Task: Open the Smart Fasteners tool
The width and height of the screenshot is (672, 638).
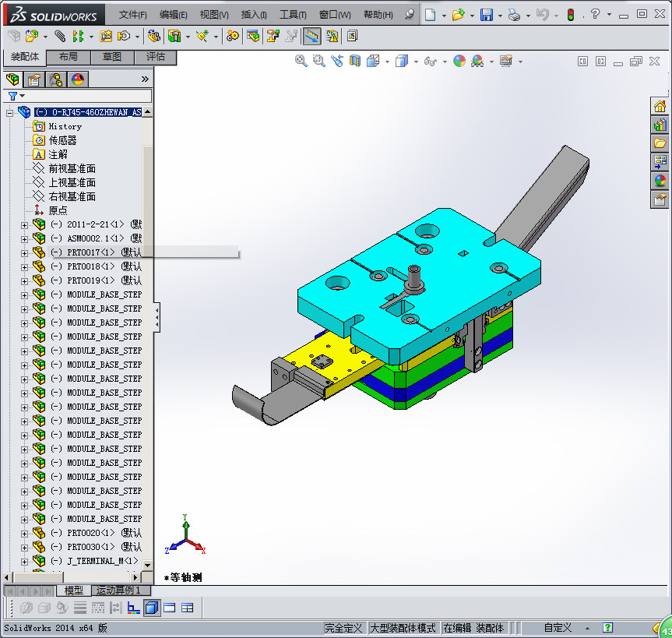Action: click(106, 36)
